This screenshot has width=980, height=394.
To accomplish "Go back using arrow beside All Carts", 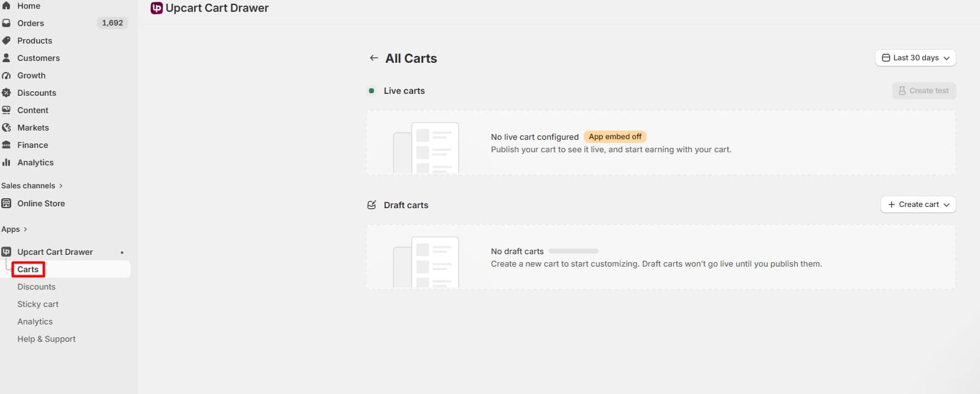I will click(374, 58).
